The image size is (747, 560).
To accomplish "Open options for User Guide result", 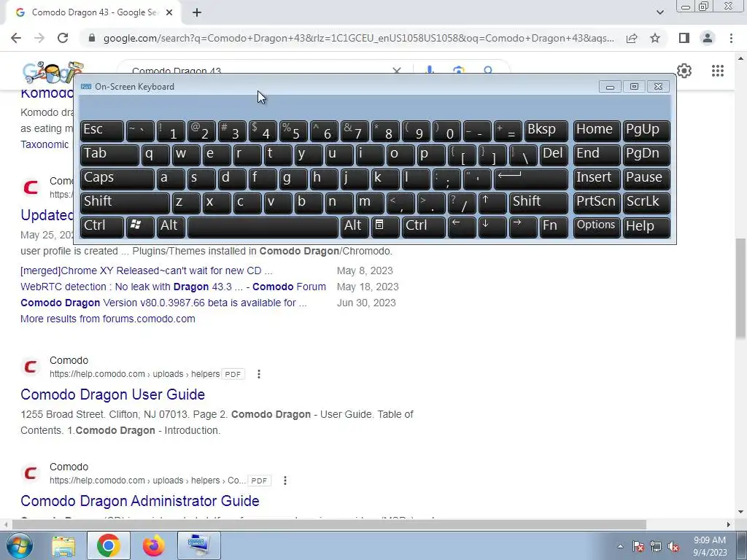I will (x=259, y=374).
